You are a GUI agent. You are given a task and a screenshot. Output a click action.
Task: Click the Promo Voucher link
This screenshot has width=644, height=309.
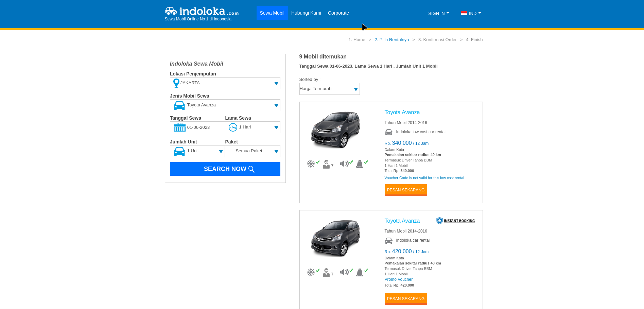tap(398, 279)
